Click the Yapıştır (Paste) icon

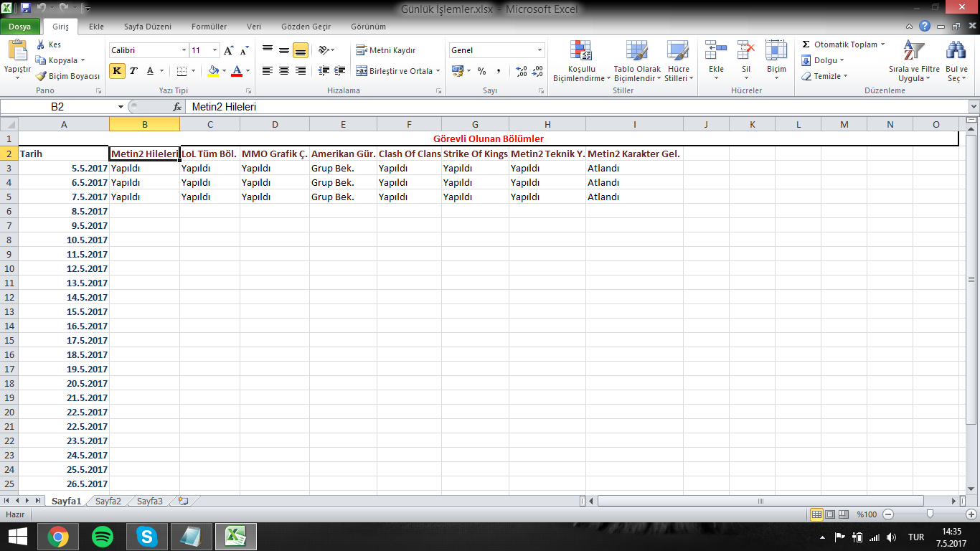coord(17,52)
